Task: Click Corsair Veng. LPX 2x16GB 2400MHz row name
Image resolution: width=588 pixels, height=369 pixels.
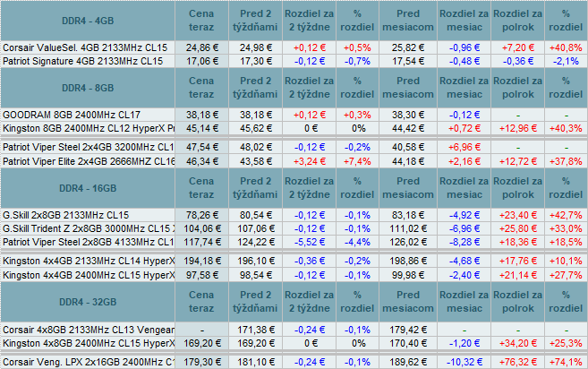Action: pos(88,362)
